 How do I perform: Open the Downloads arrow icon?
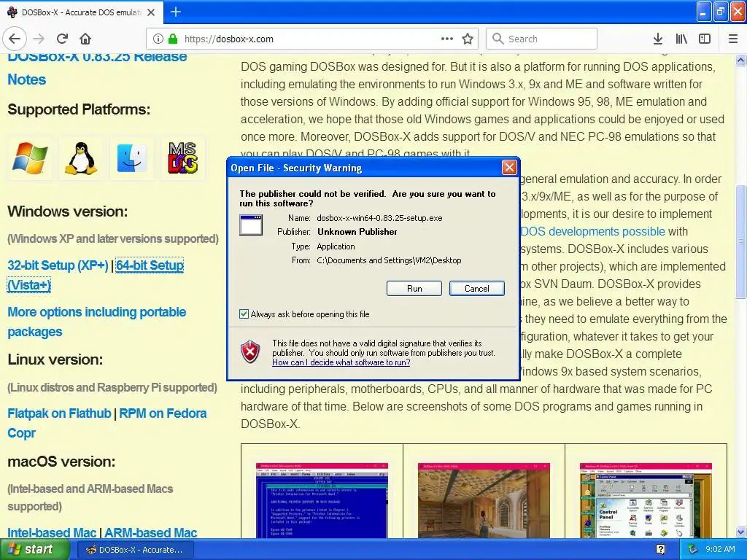point(657,39)
